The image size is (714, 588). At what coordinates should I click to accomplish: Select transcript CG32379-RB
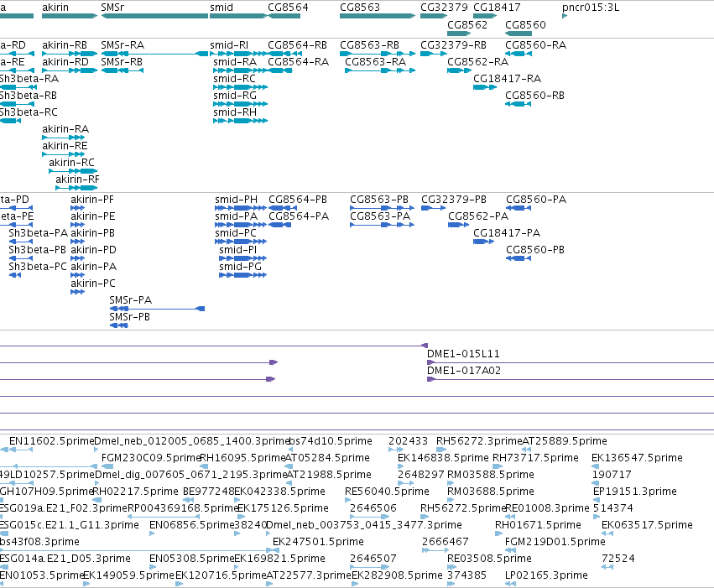point(453,45)
